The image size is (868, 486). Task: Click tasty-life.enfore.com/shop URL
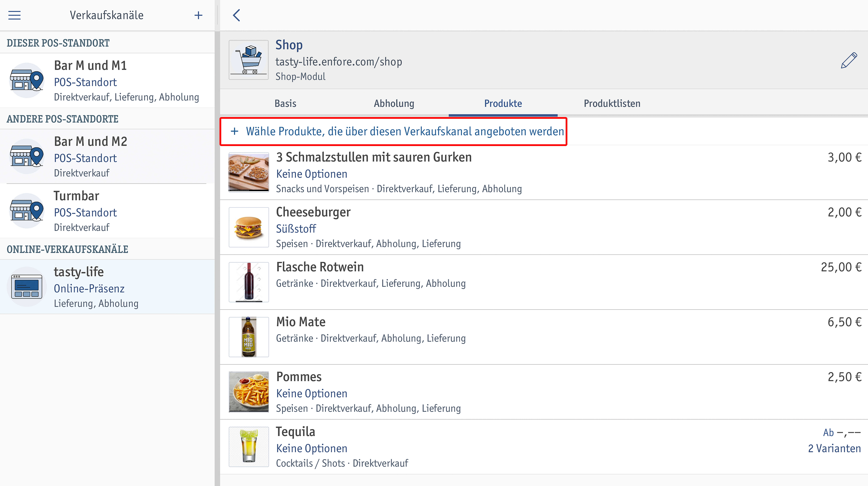(339, 62)
